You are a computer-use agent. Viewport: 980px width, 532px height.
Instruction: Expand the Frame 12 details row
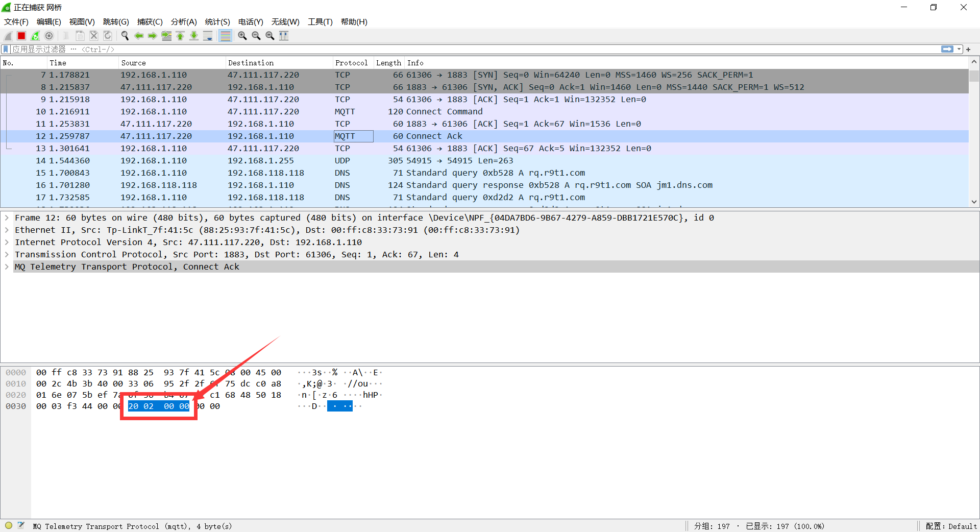[7, 217]
